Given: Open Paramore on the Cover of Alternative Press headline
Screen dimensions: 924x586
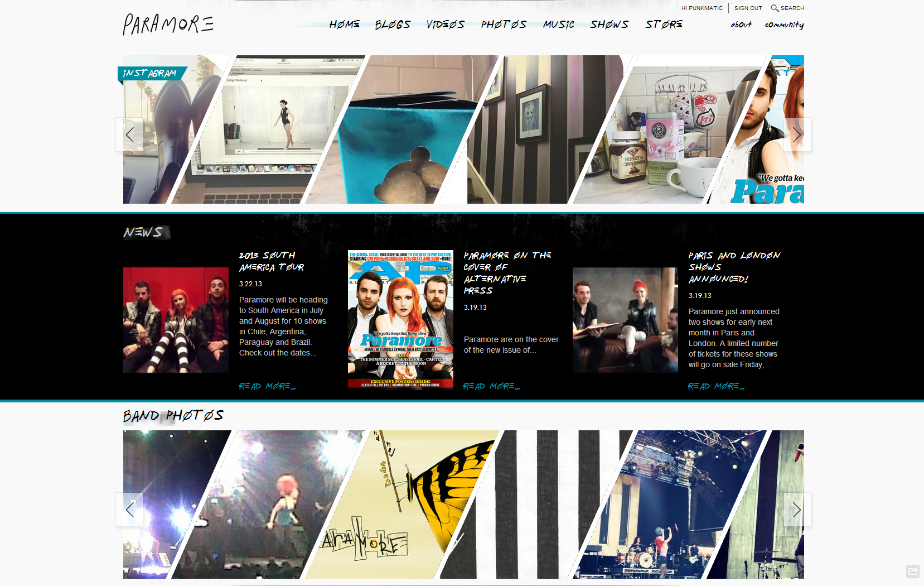Looking at the screenshot, I should point(507,273).
